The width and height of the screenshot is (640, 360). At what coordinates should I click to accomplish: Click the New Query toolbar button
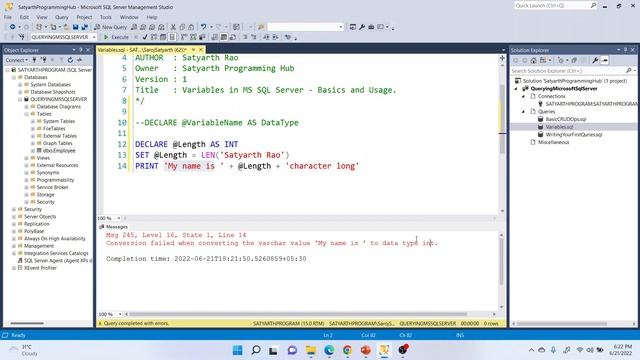pos(110,27)
